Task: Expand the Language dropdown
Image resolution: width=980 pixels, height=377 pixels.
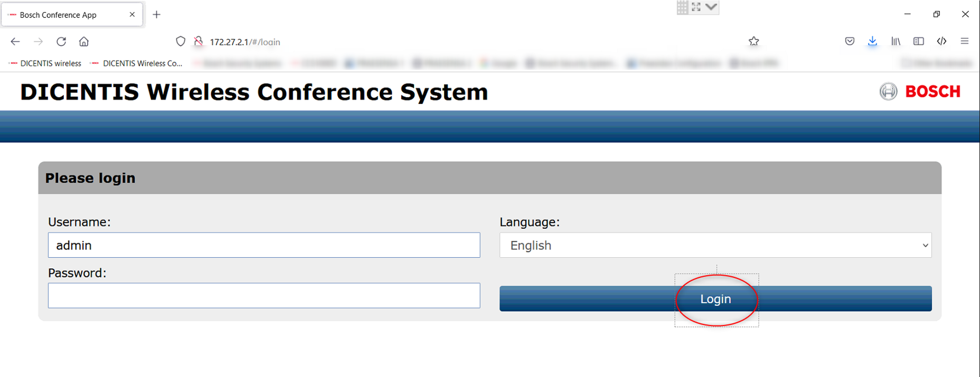Action: click(715, 245)
